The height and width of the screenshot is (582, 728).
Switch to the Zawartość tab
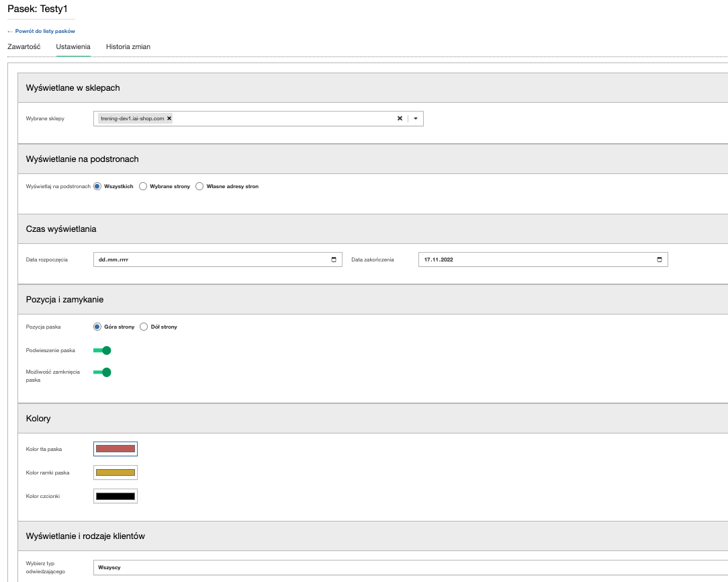pos(24,46)
